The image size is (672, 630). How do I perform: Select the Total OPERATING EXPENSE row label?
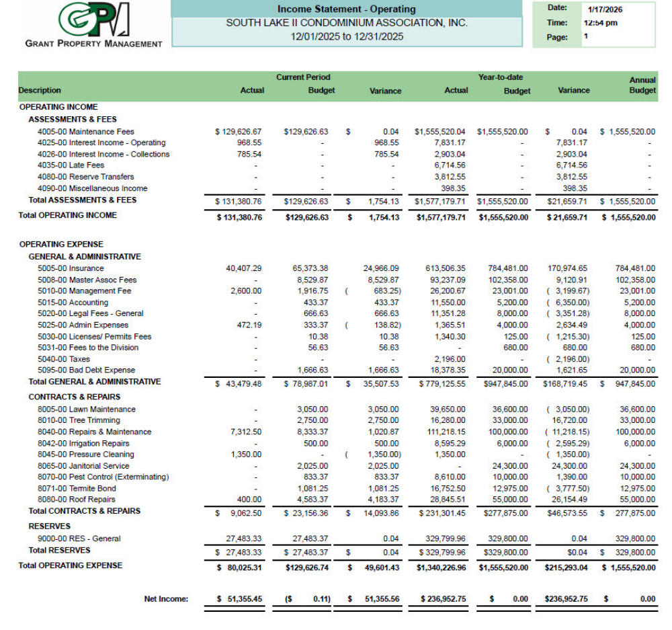tap(70, 565)
